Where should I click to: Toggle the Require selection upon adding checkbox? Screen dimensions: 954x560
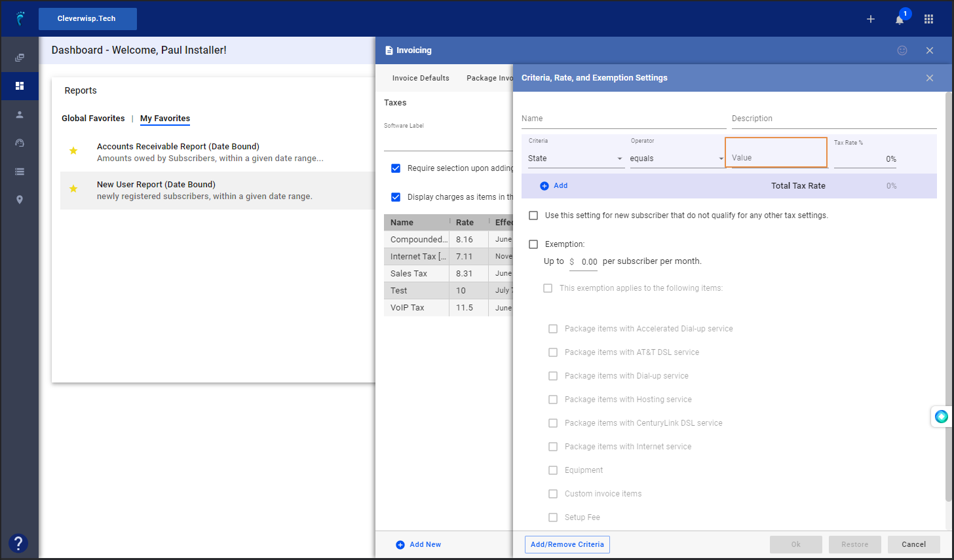396,168
